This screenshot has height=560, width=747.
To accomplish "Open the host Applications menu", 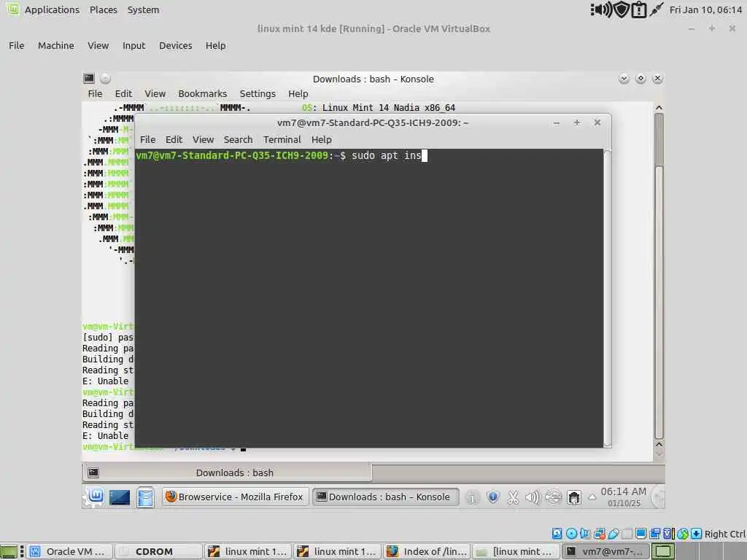I will (52, 9).
